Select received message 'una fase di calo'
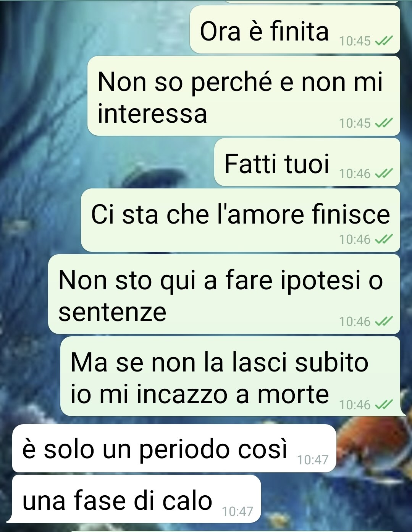 (x=137, y=499)
